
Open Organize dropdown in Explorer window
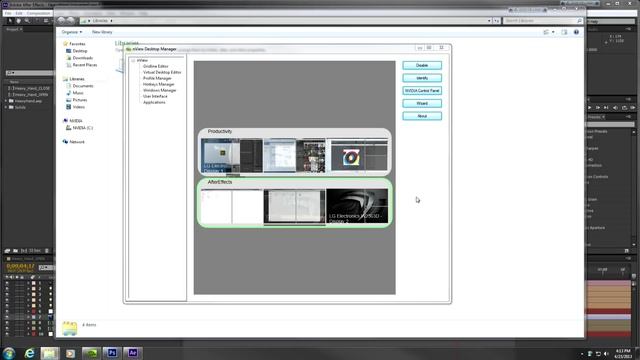pos(71,32)
